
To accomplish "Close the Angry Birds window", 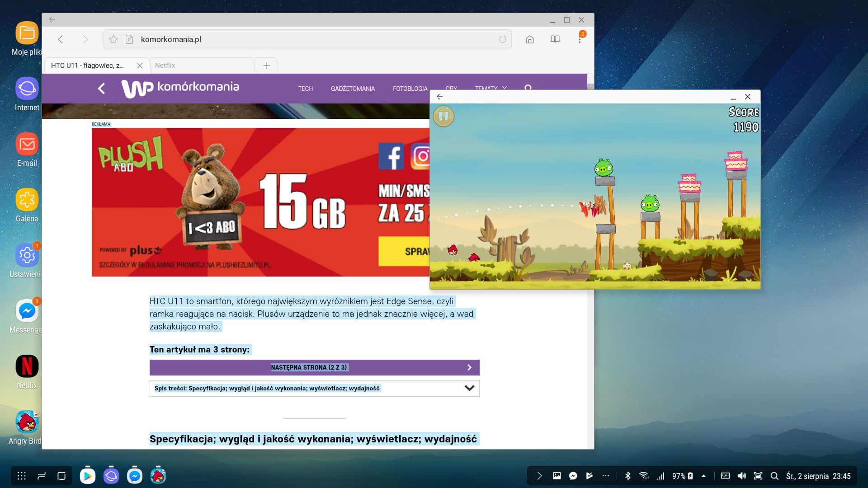I will pos(748,97).
